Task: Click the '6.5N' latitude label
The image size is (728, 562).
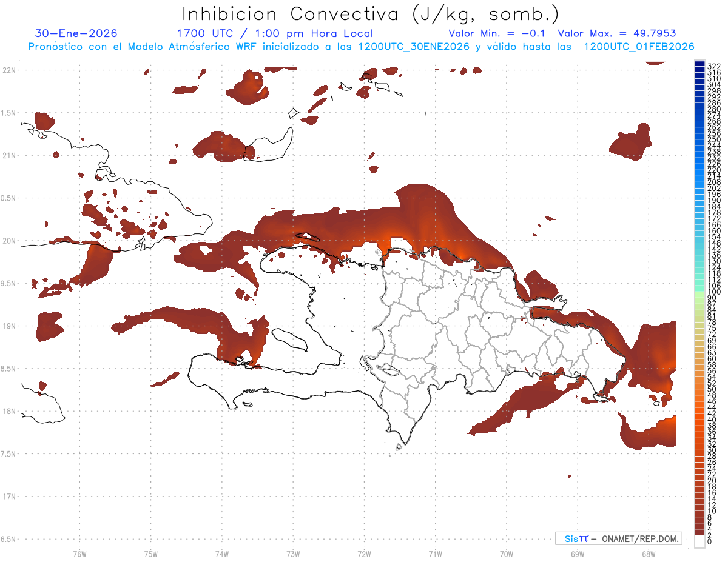Action: (9, 539)
